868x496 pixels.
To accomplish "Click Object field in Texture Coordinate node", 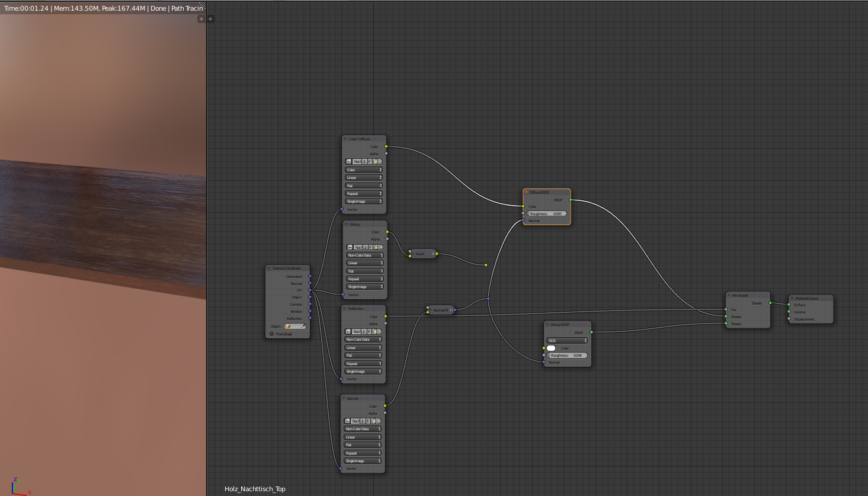I will click(295, 326).
